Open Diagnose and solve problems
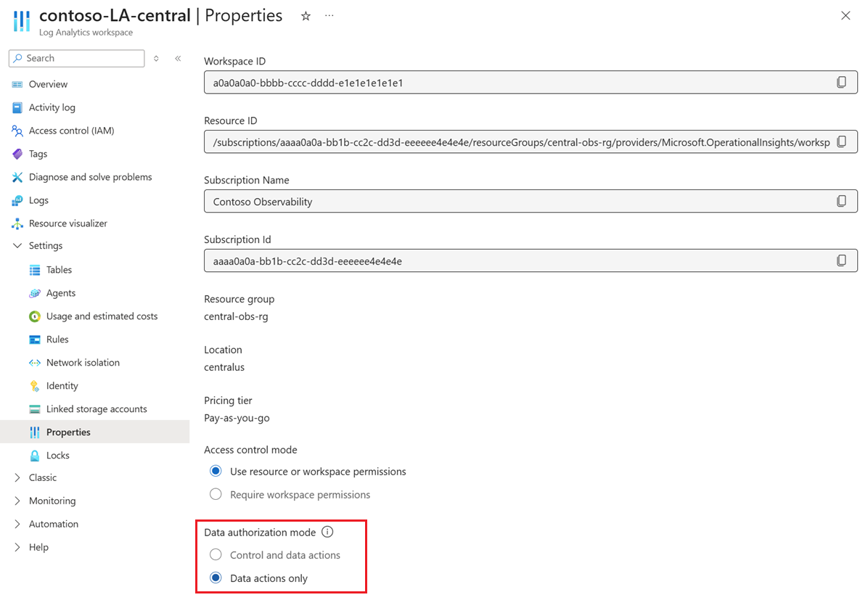This screenshot has width=868, height=608. 90,177
